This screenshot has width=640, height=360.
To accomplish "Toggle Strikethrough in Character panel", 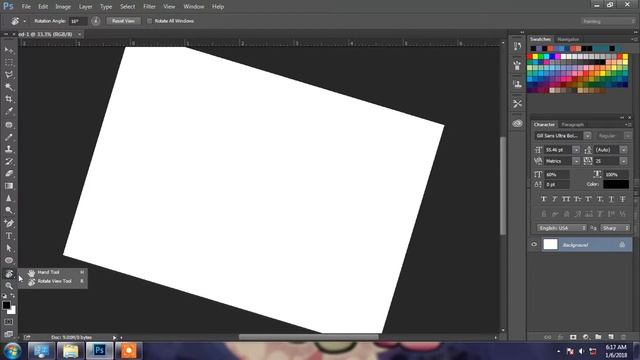I will (x=623, y=199).
